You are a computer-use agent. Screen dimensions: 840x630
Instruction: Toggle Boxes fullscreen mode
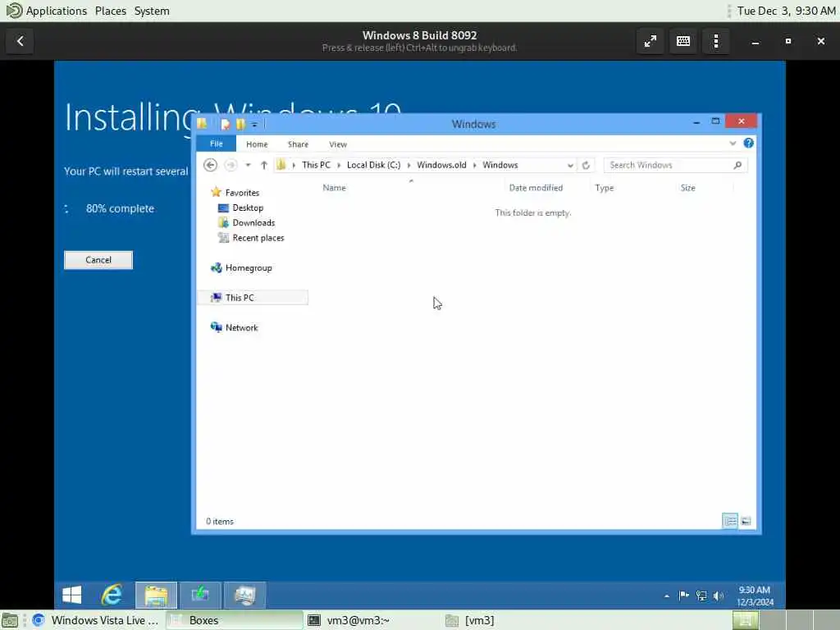651,41
